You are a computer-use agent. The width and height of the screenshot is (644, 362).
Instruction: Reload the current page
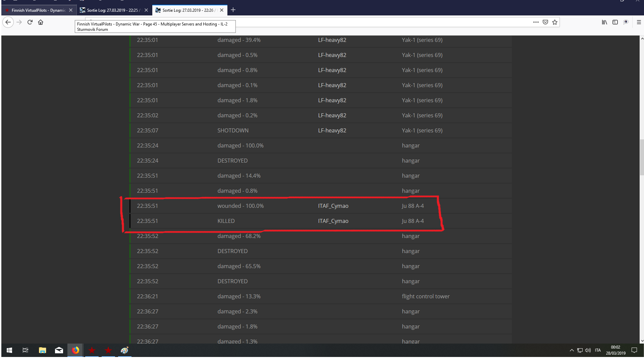tap(30, 22)
